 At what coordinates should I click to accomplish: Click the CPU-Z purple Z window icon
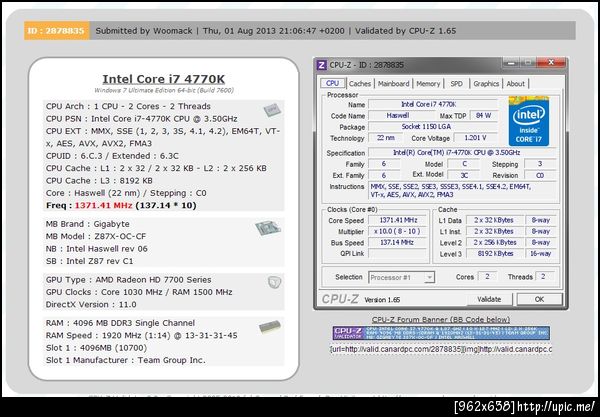322,65
